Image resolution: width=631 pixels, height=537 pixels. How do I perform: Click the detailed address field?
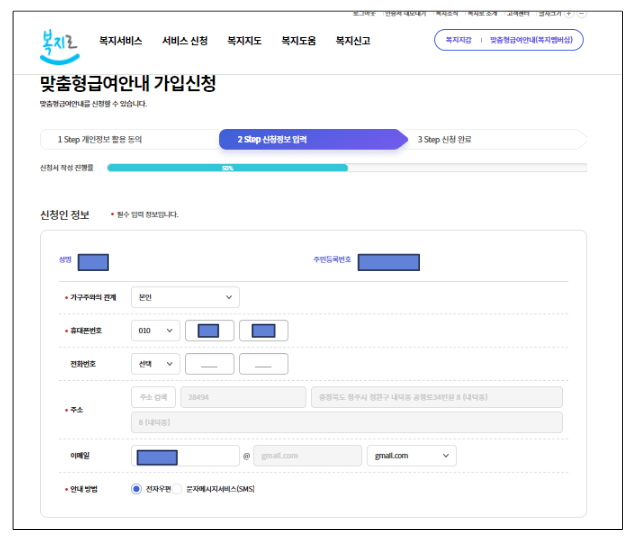coord(347,422)
